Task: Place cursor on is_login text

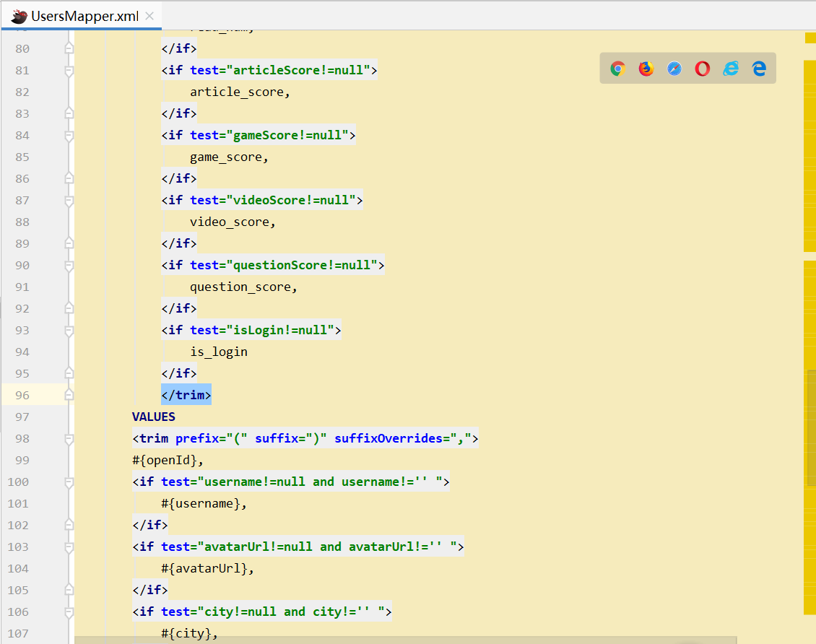Action: click(x=219, y=352)
